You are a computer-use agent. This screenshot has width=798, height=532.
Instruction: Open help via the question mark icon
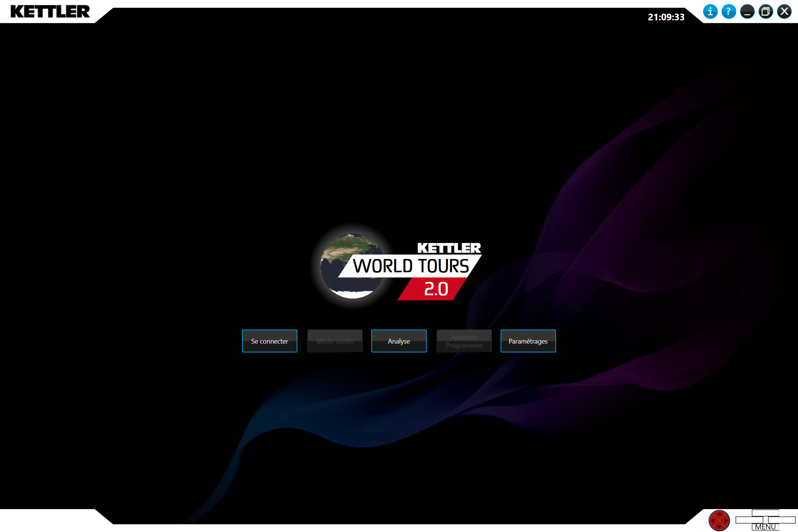pos(729,11)
